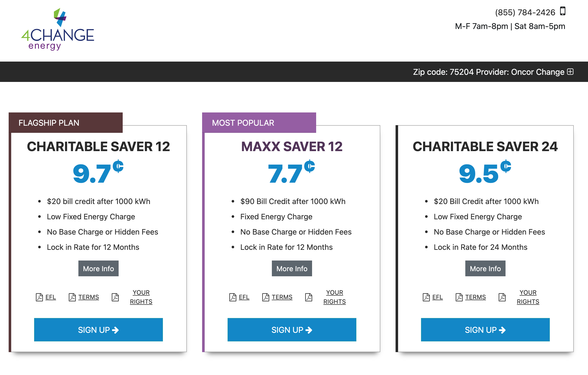Sign up for Maxx Saver 12 plan
This screenshot has height=375, width=588.
pyautogui.click(x=292, y=330)
